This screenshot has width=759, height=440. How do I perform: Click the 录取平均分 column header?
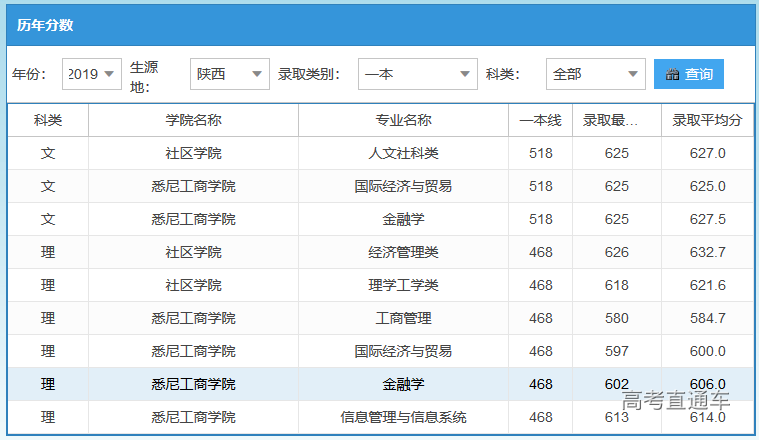707,120
